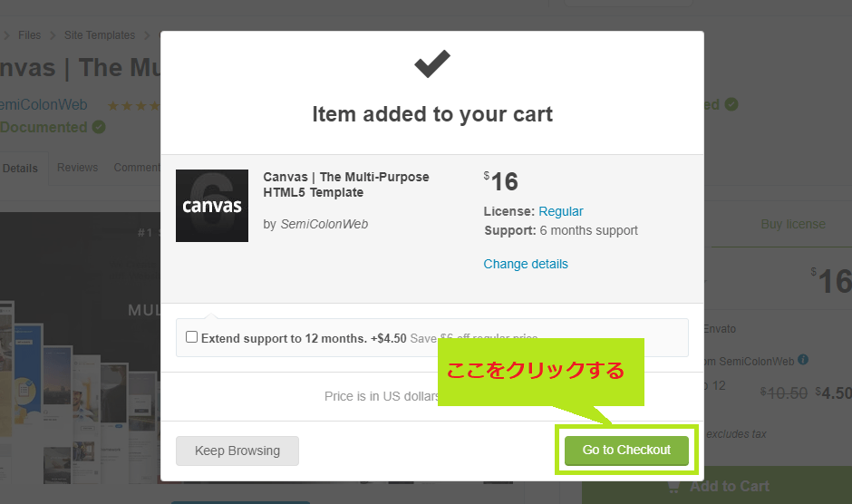852x504 pixels.
Task: Switch to the Reviews tab
Action: pyautogui.click(x=77, y=168)
